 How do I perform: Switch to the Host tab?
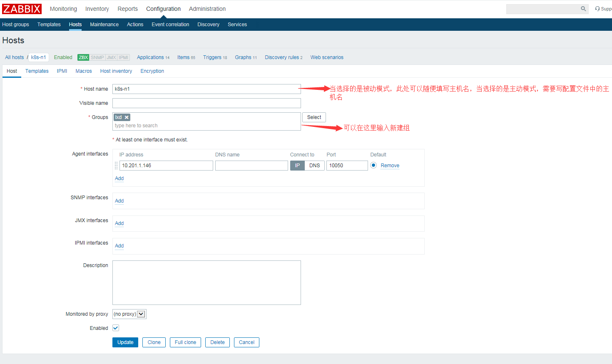12,71
